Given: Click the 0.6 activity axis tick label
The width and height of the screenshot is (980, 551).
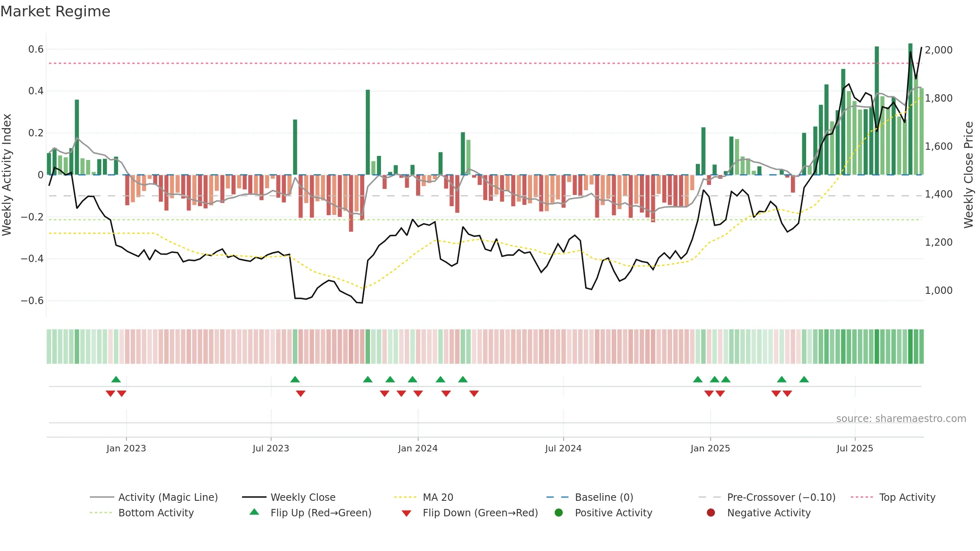Looking at the screenshot, I should (x=36, y=49).
